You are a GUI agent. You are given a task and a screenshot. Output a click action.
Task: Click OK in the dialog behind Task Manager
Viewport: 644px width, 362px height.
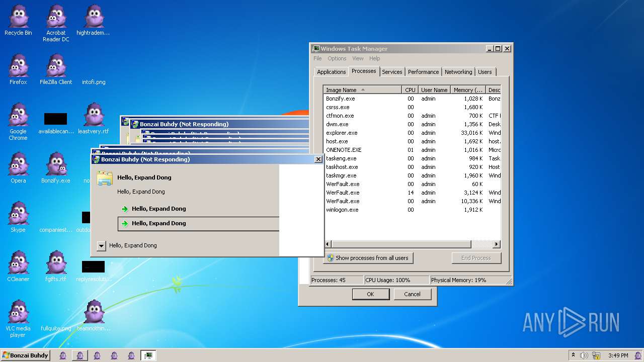(370, 294)
